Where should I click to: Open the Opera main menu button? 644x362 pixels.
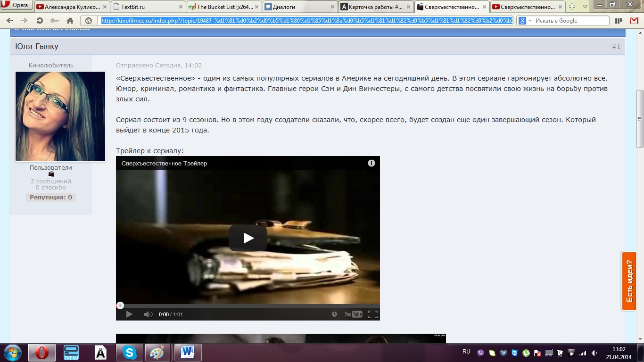[16, 6]
